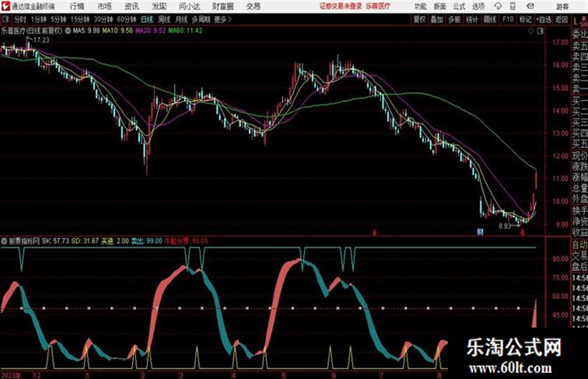Click the 90.00 indicator axis label
588x379 pixels.
tap(560, 259)
